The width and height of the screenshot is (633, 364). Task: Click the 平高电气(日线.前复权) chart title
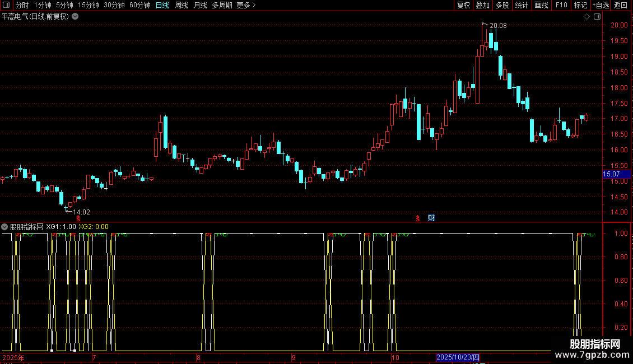(35, 17)
